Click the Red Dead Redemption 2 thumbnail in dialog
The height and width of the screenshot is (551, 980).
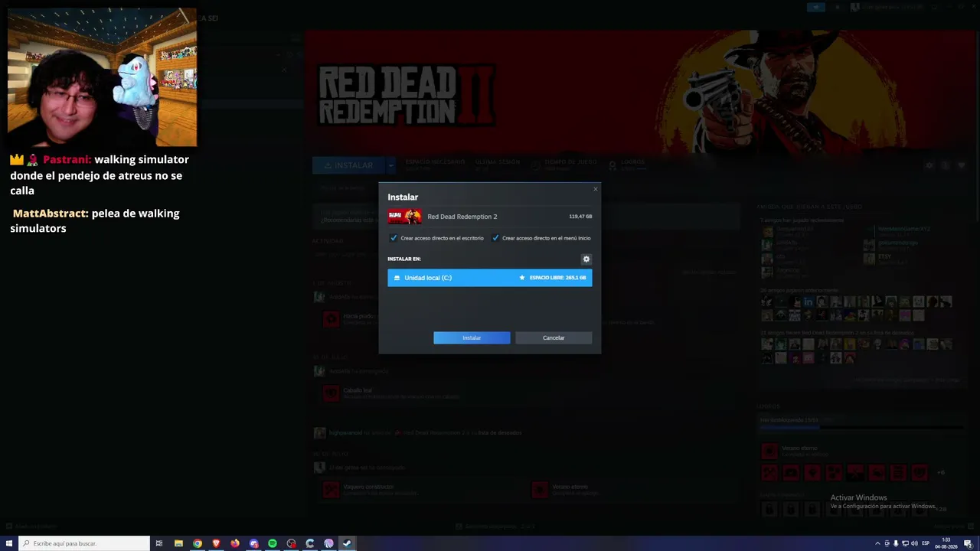click(x=404, y=217)
